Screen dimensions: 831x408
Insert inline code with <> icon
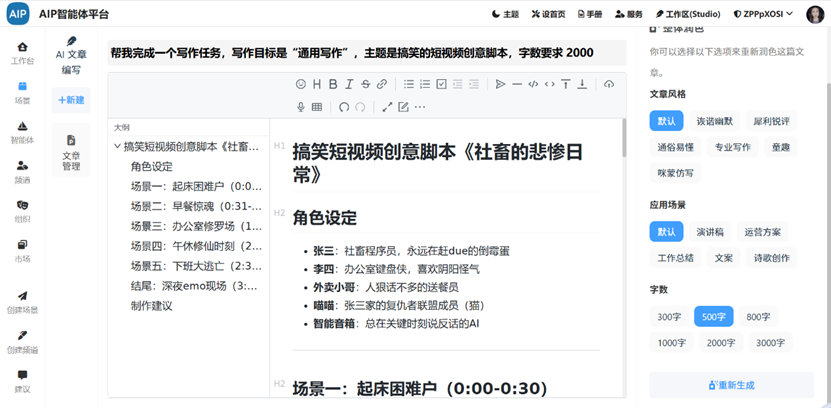pyautogui.click(x=550, y=84)
